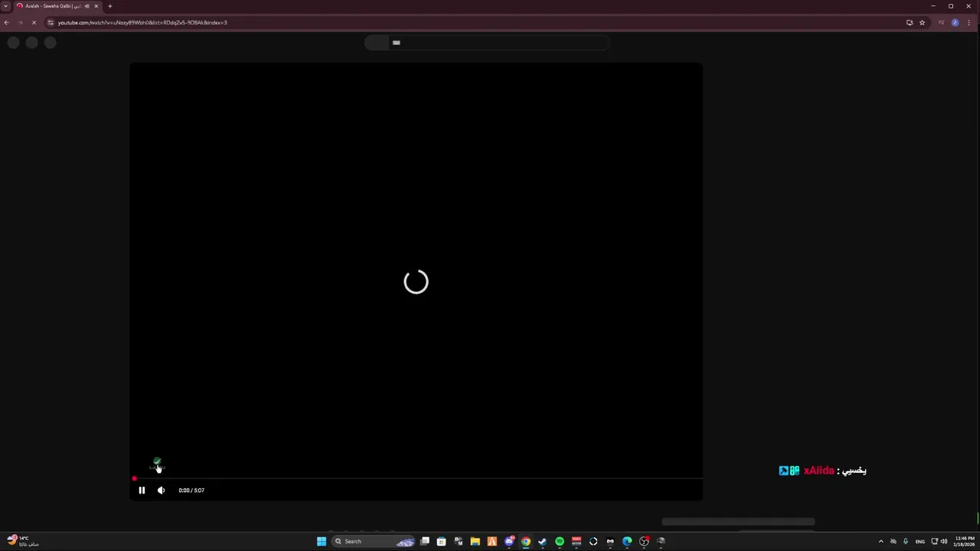Open Discord from the taskbar
980x551 pixels.
pos(509,541)
